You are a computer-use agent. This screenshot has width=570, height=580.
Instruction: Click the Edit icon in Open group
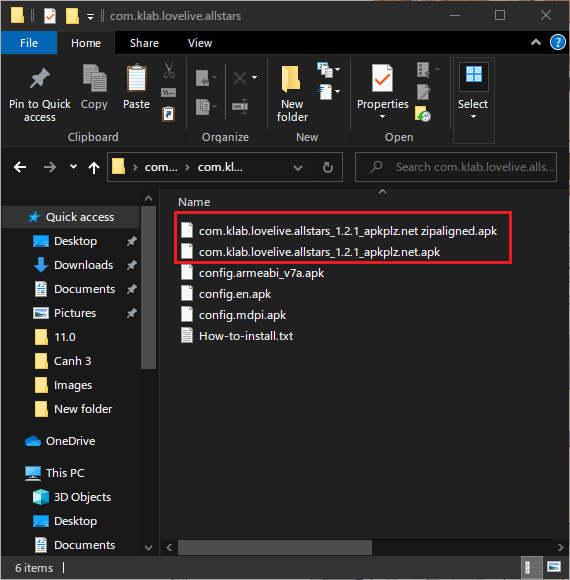click(x=424, y=92)
